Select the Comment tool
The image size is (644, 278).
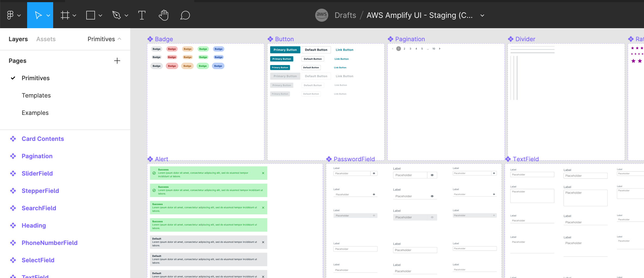tap(185, 15)
